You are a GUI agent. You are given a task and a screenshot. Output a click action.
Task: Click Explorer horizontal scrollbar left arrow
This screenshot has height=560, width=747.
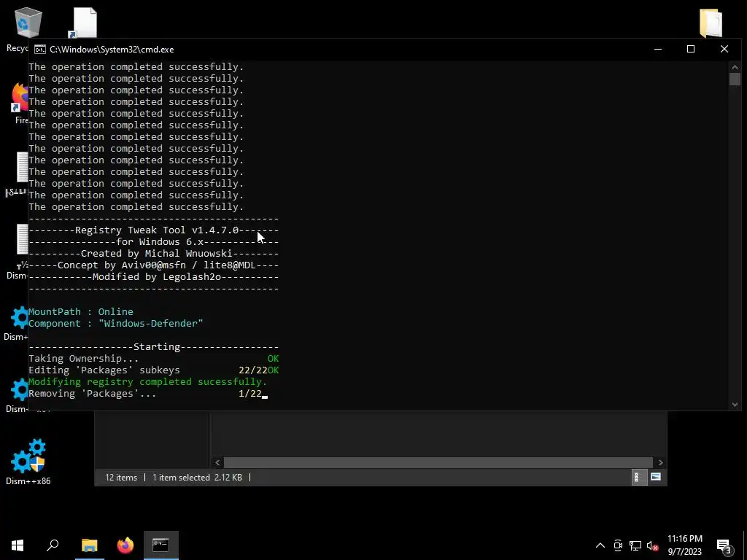coord(217,462)
